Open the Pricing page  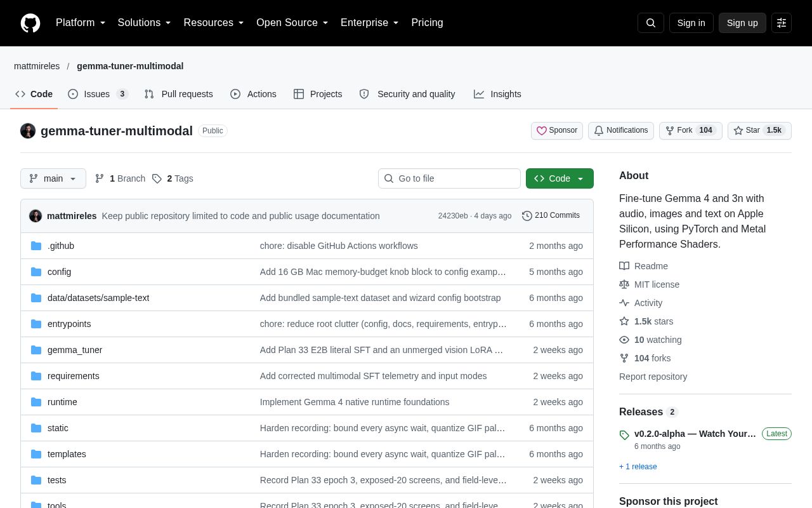coord(427,23)
